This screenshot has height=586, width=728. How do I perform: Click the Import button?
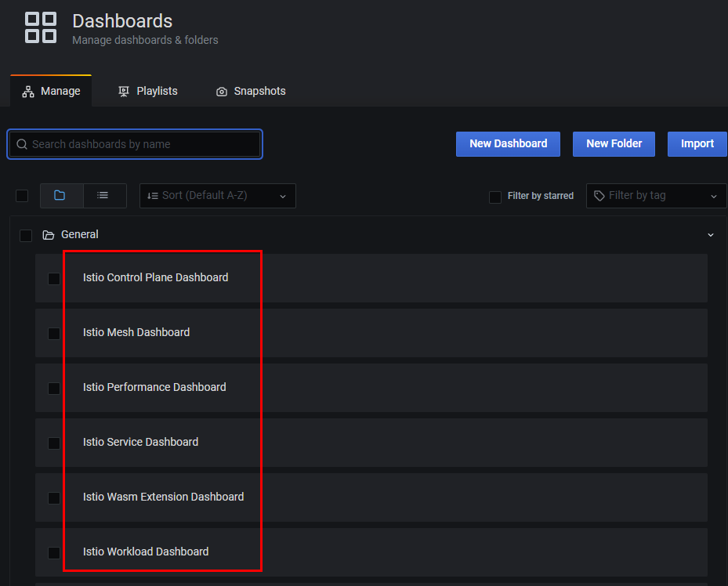point(697,144)
